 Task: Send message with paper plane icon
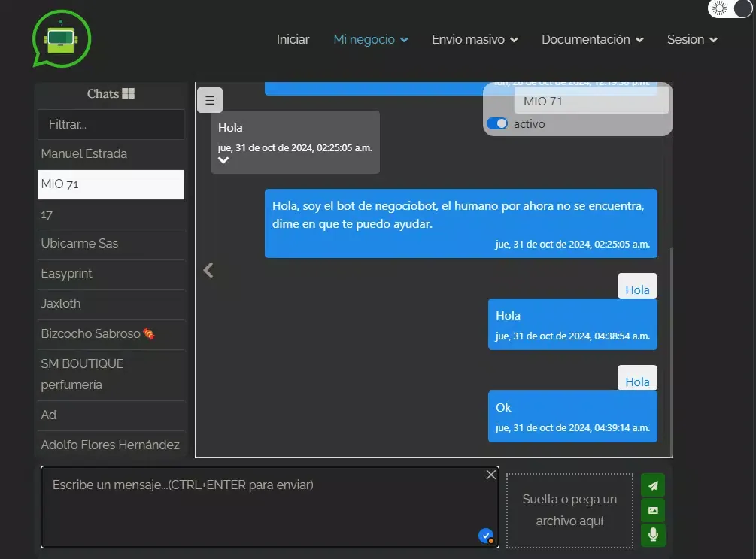coord(653,485)
